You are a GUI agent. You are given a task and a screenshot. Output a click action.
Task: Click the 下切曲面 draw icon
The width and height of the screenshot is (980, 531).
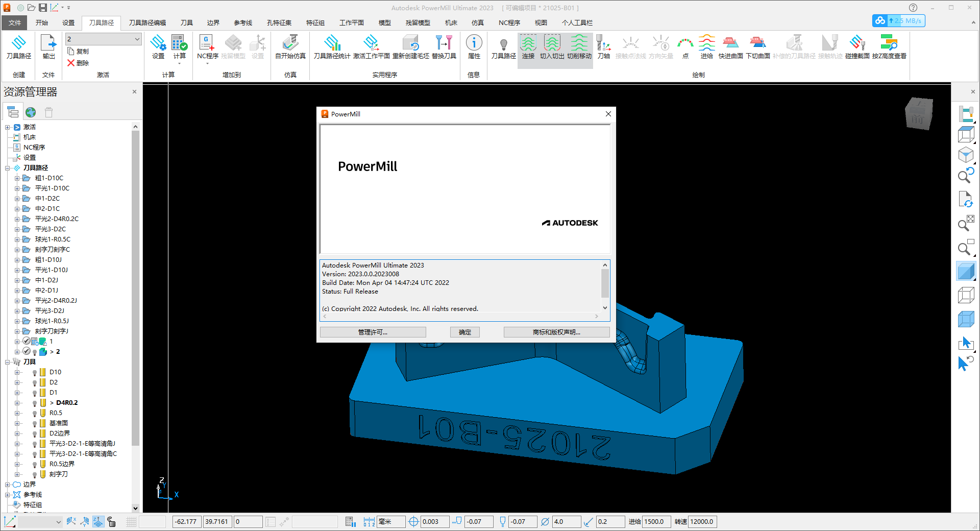click(x=757, y=47)
